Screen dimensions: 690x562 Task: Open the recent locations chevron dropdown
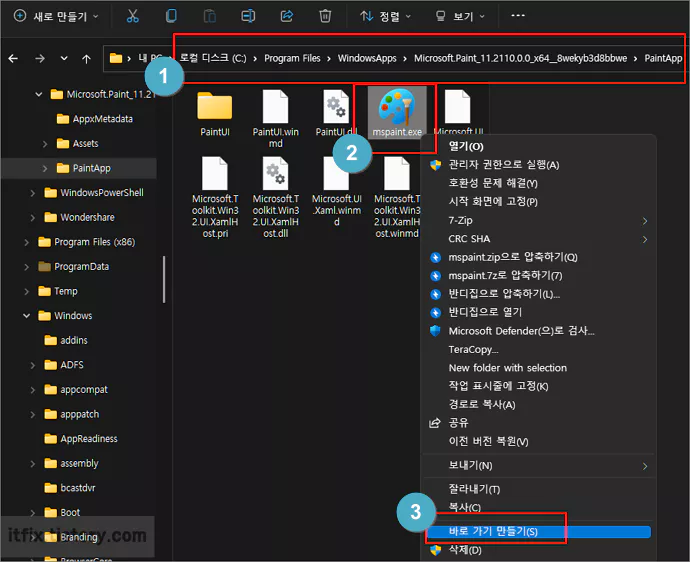point(64,58)
